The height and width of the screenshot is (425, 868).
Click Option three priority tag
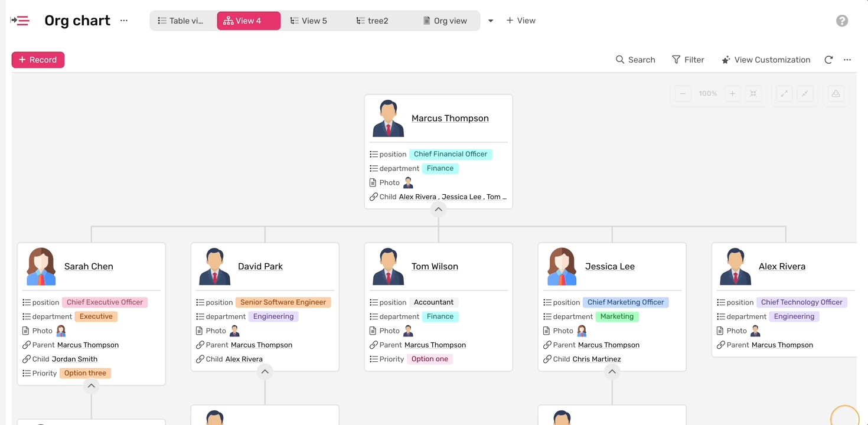(x=85, y=373)
